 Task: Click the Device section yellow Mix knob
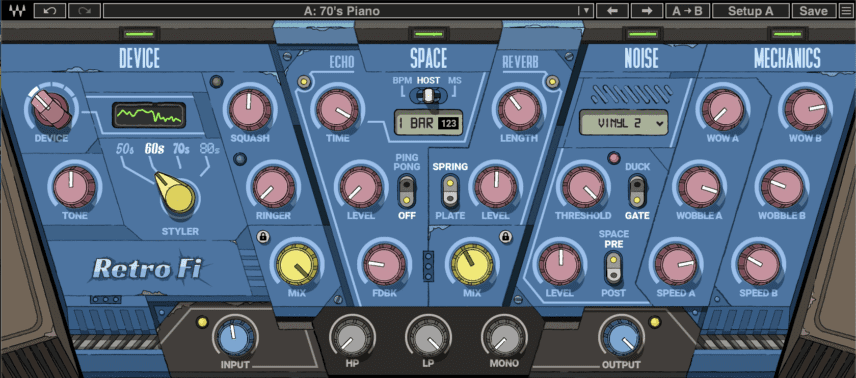click(x=297, y=264)
